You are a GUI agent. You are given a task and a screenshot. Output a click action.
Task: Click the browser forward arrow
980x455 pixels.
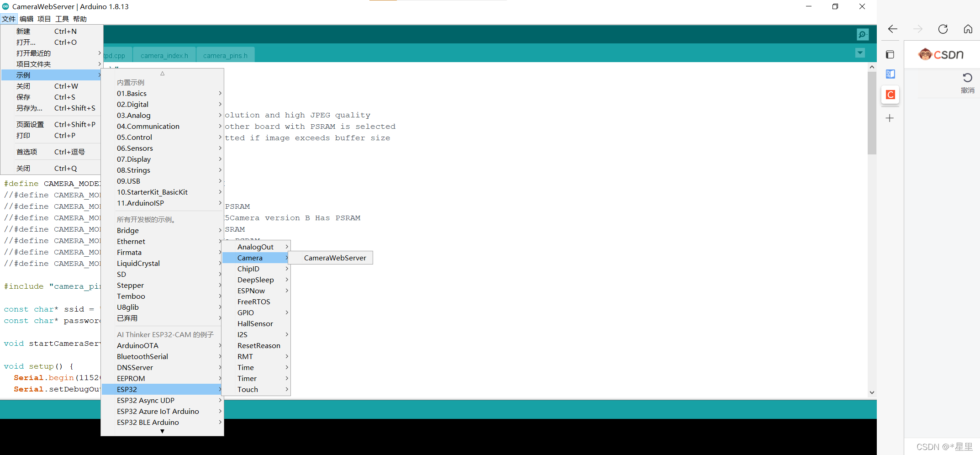[918, 29]
